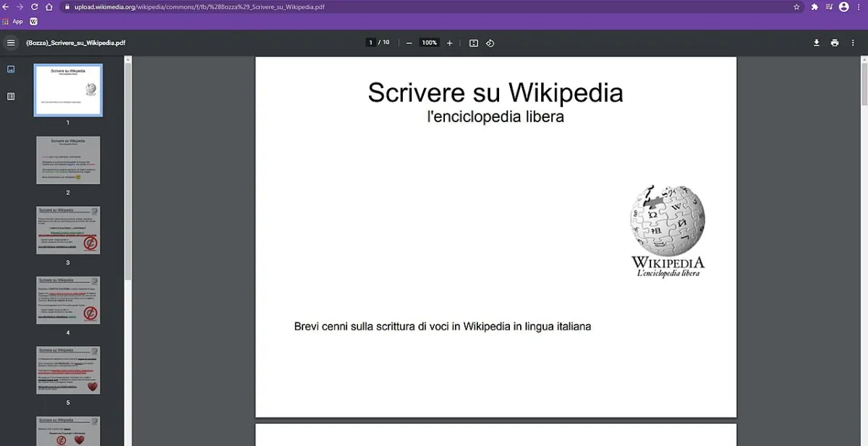The width and height of the screenshot is (868, 446).
Task: Select page 2 thumbnail
Action: (x=68, y=160)
